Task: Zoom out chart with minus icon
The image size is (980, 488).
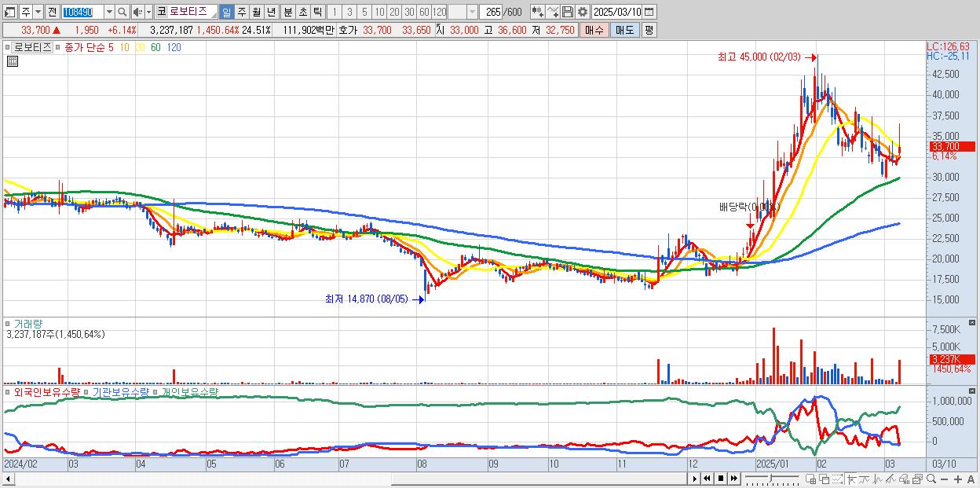Action: (x=944, y=479)
